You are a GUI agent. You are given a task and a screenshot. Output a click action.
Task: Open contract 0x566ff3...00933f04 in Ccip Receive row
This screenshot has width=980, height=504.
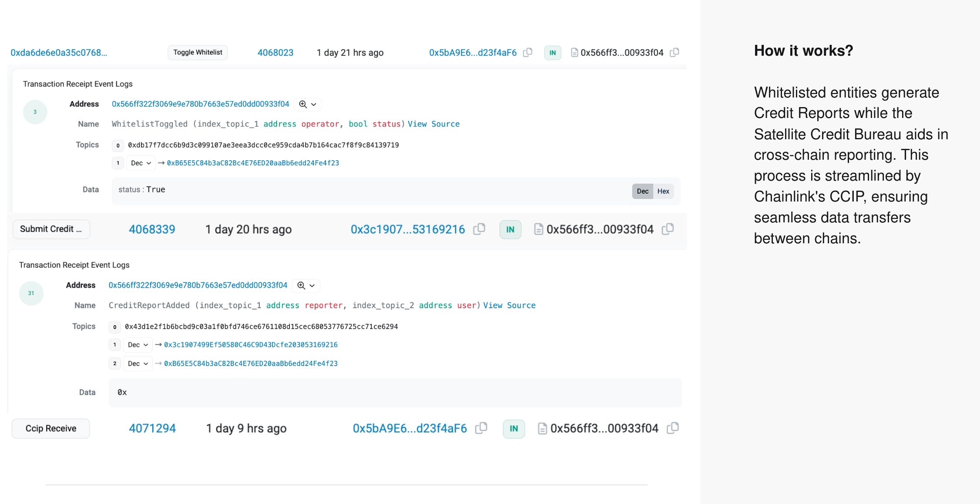(604, 429)
